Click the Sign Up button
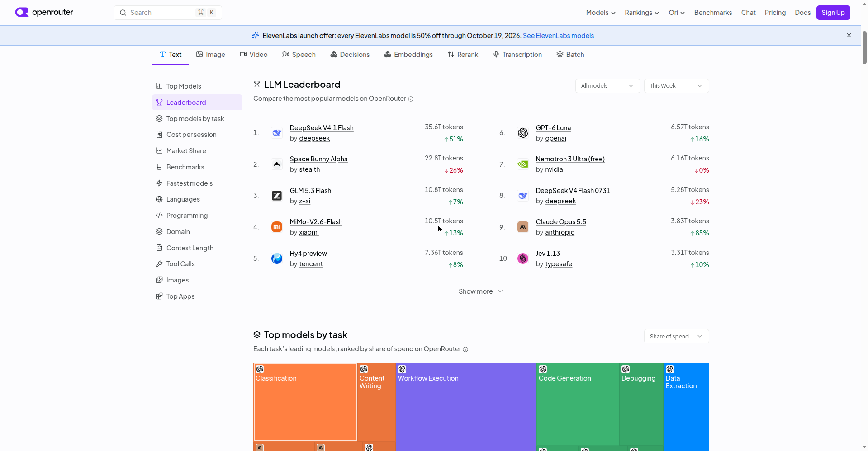The image size is (868, 451). 833,13
